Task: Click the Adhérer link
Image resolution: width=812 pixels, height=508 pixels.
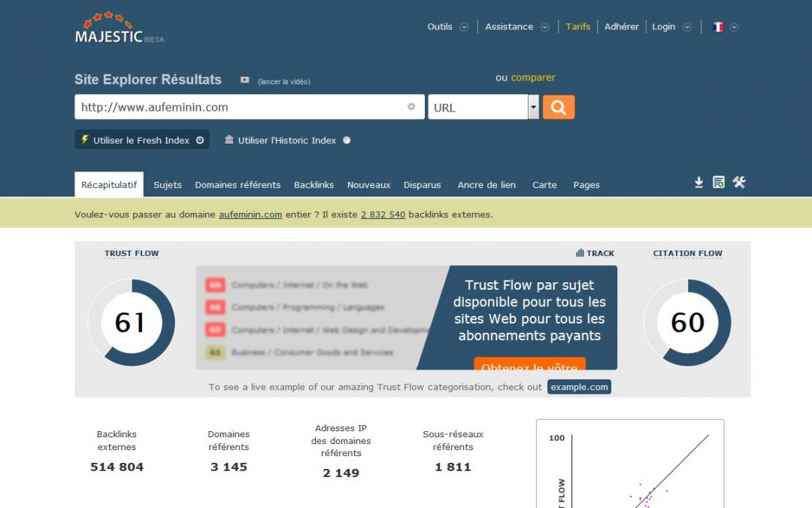Action: coord(622,26)
